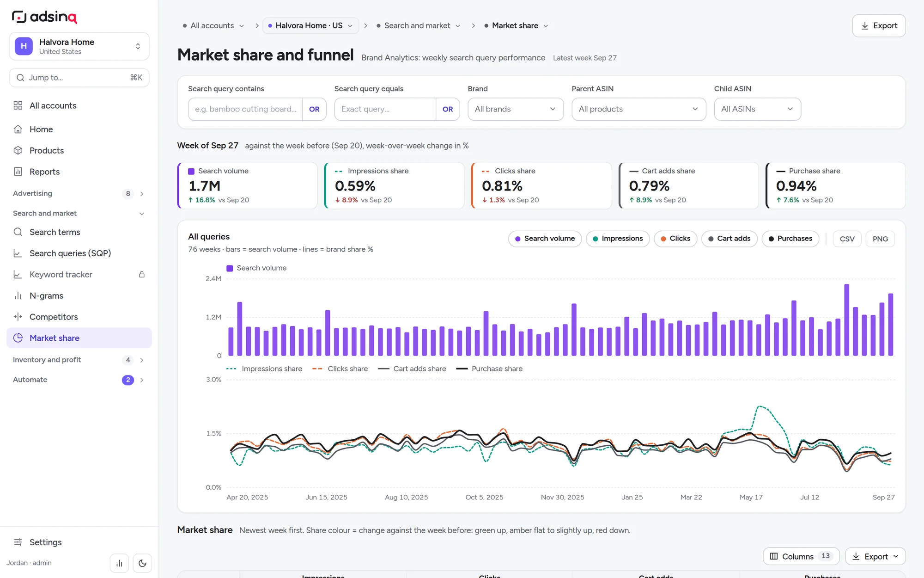Open Reports via its chart icon
Viewport: 924px width, 578px height.
pos(18,172)
